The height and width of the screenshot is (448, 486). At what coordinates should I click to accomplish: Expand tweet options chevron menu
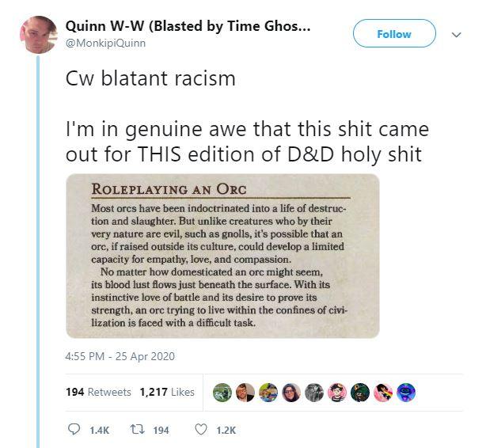click(456, 34)
